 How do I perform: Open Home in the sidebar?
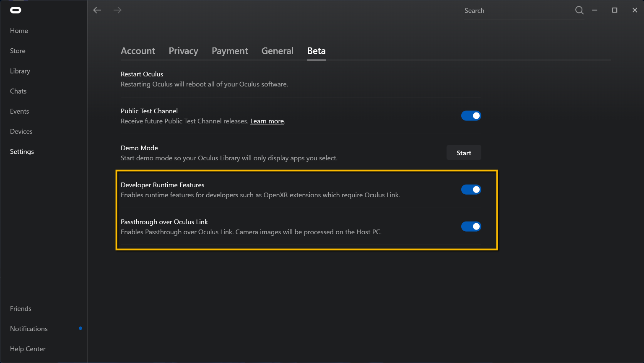click(19, 31)
